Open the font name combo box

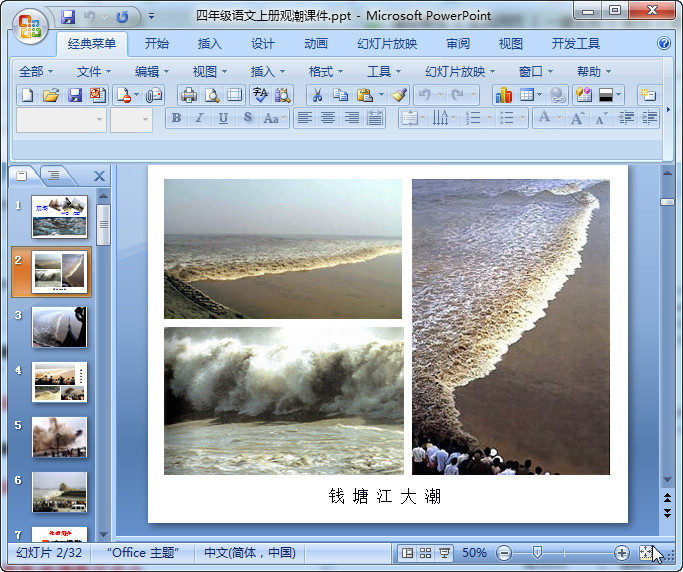(61, 120)
